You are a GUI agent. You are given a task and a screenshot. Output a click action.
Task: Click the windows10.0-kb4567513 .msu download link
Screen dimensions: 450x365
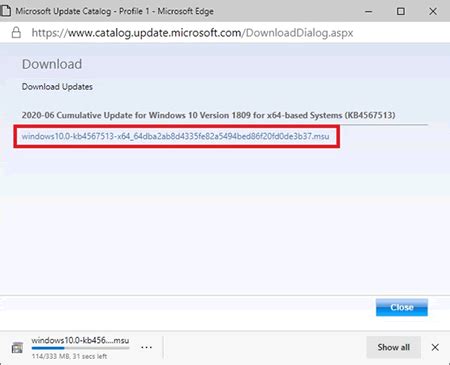click(175, 136)
